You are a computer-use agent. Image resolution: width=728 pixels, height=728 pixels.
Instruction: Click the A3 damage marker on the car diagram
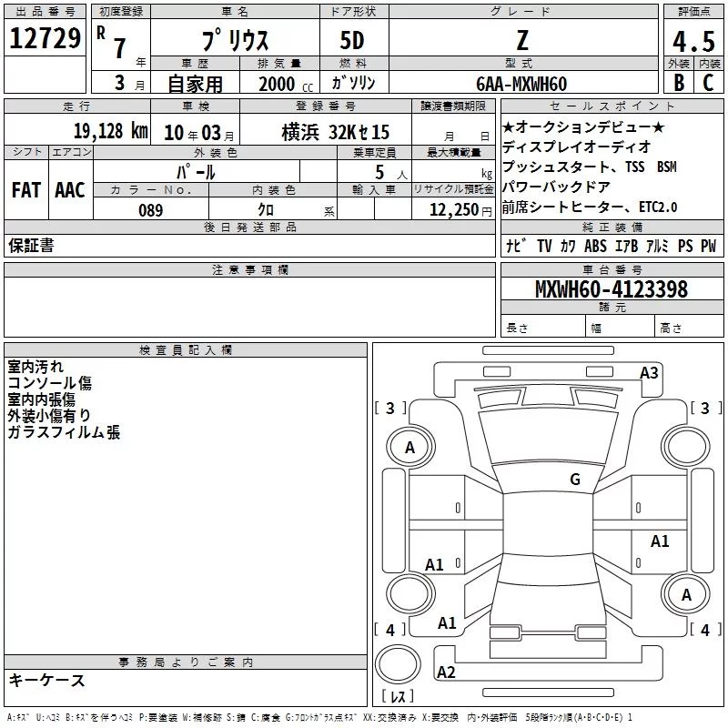coord(649,372)
